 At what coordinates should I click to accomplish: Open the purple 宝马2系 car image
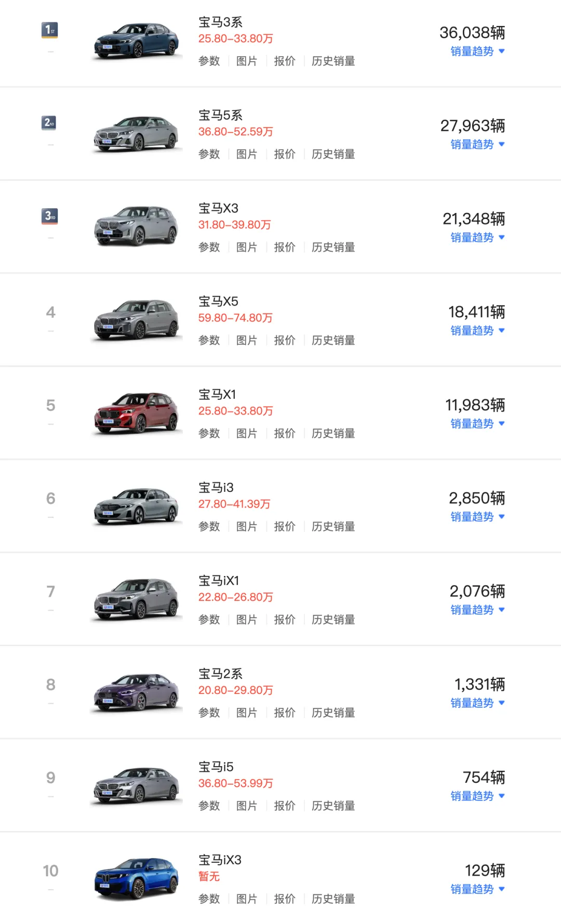pos(137,692)
